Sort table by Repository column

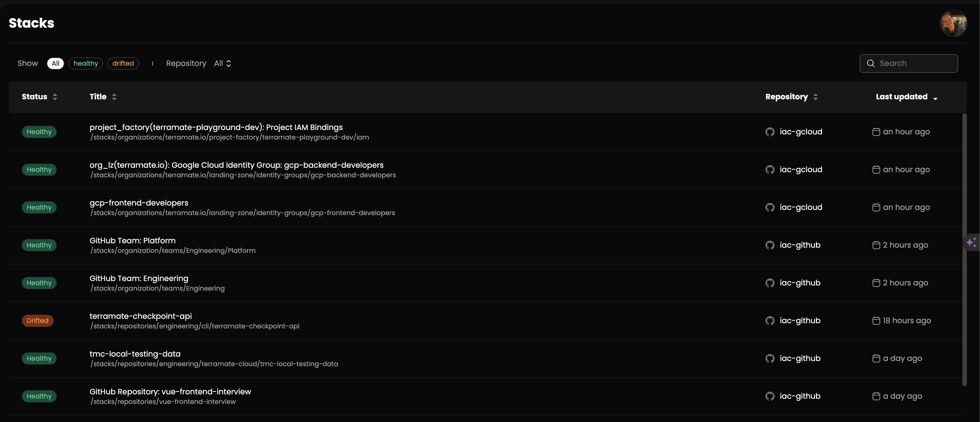tap(792, 97)
